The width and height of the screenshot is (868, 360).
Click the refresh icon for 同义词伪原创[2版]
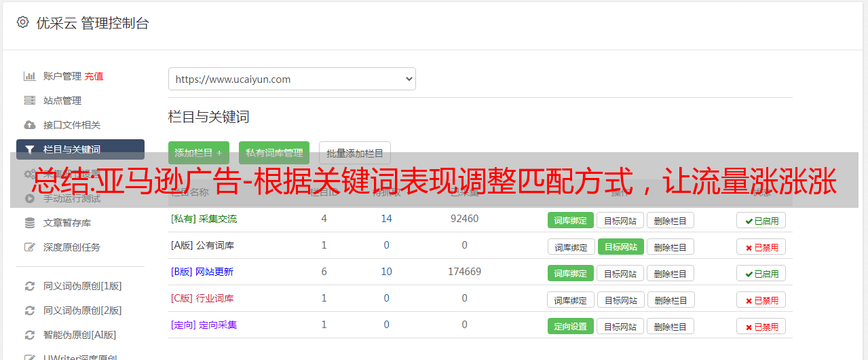click(29, 310)
